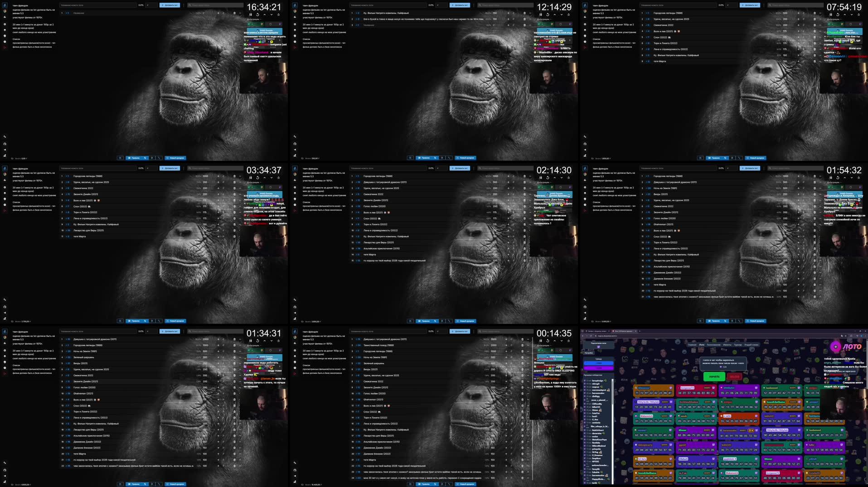Click the purple timer bar in the Lotto tile sidebar
868x487 pixels.
tap(598, 368)
